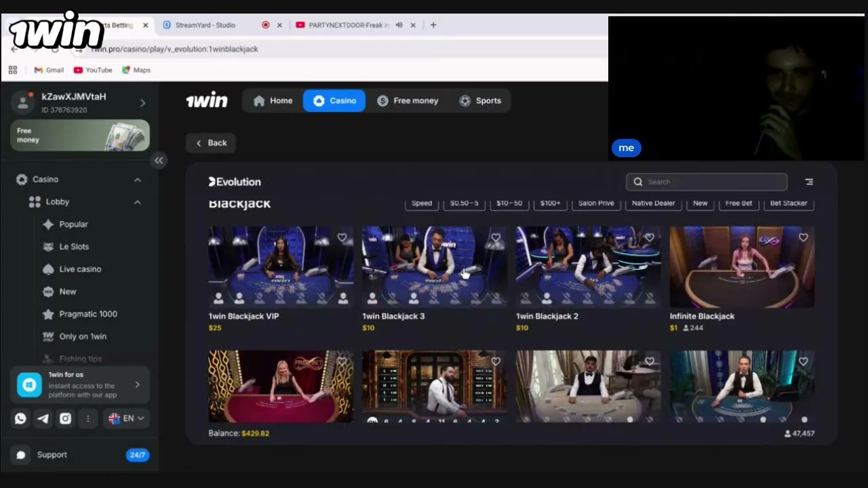The height and width of the screenshot is (488, 868).
Task: Open a new browser tab
Action: [433, 25]
